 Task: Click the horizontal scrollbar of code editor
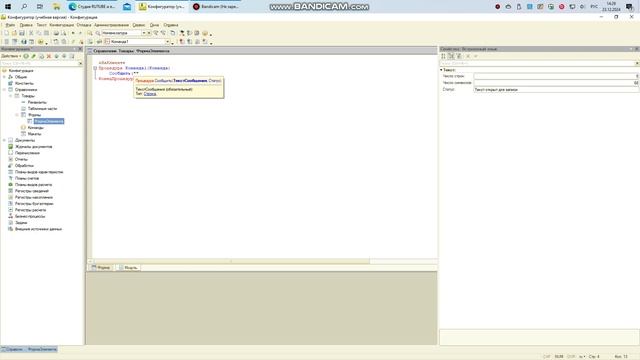pyautogui.click(x=231, y=261)
